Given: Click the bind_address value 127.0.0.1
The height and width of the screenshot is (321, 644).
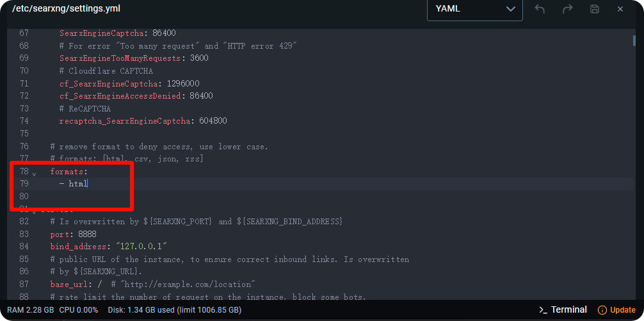Looking at the screenshot, I should (x=139, y=246).
